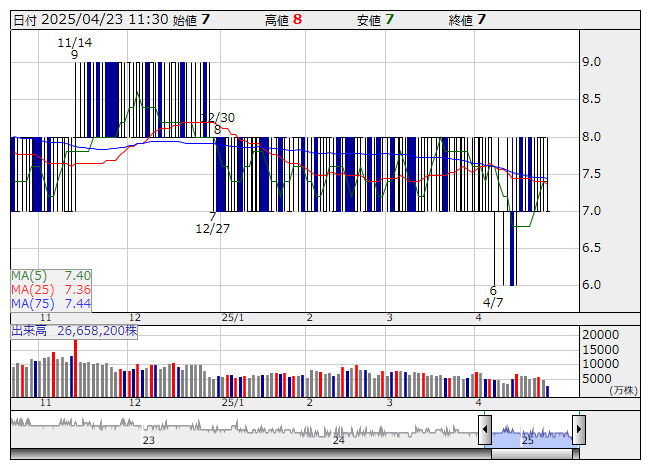This screenshot has width=653, height=470.
Task: Click the 高値 8 high price value
Action: (283, 20)
